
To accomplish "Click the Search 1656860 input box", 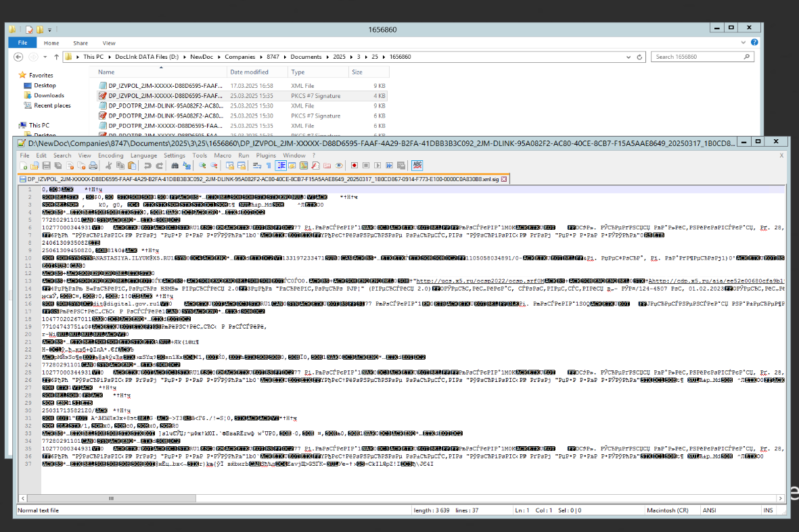I will point(702,57).
